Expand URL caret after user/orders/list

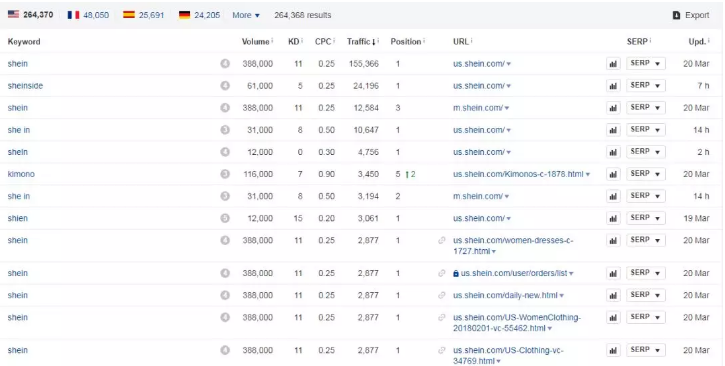point(571,274)
